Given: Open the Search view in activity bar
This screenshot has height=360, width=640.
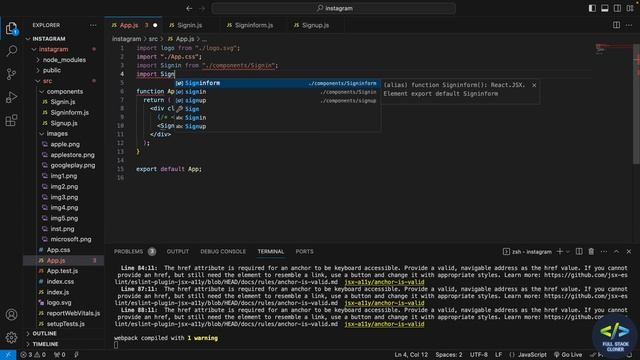Looking at the screenshot, I should pos(11,51).
